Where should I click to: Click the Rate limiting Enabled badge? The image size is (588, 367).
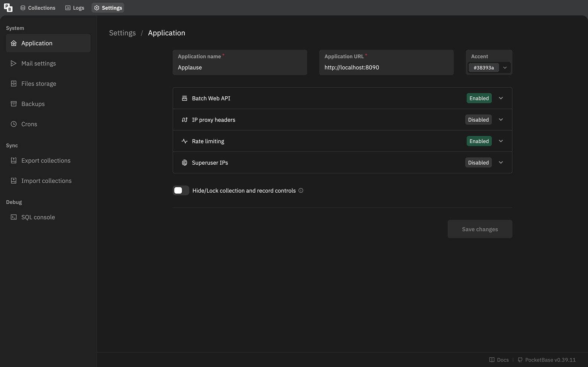479,141
